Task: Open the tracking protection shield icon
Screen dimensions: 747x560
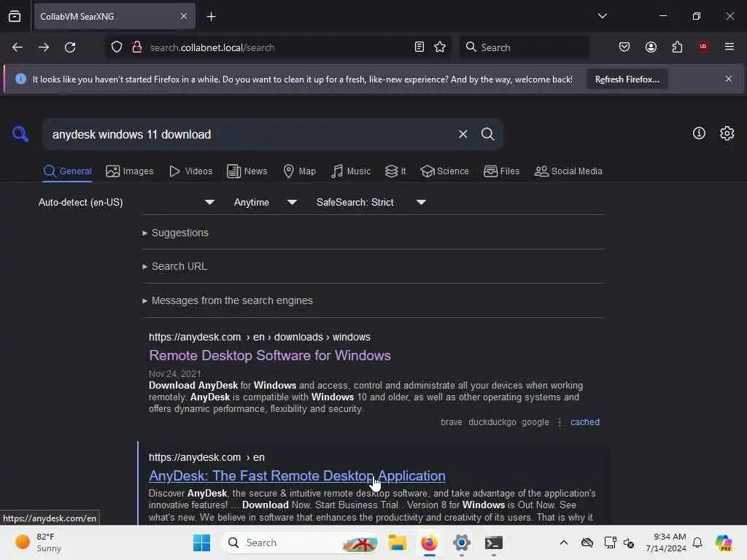Action: point(117,47)
